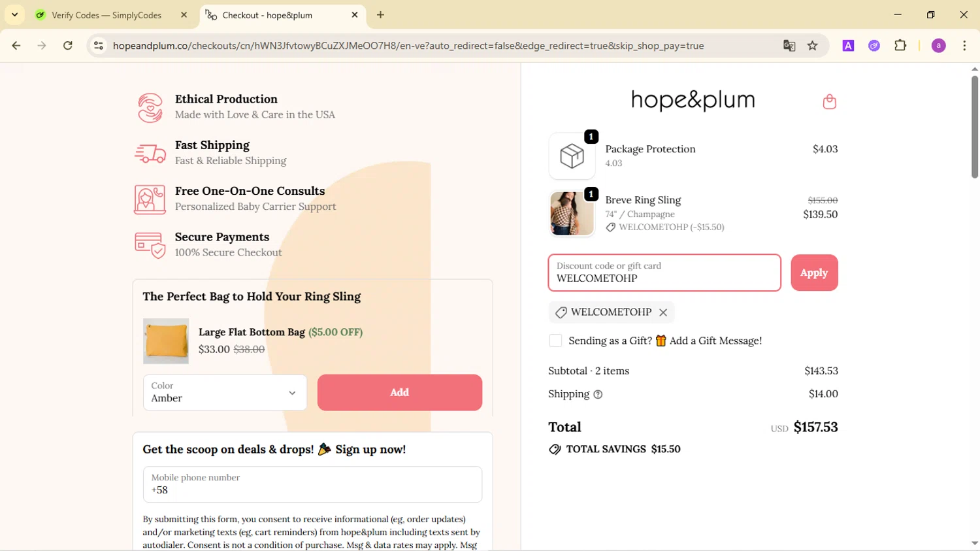Click the Subtotal $143.53 value

point(821,371)
